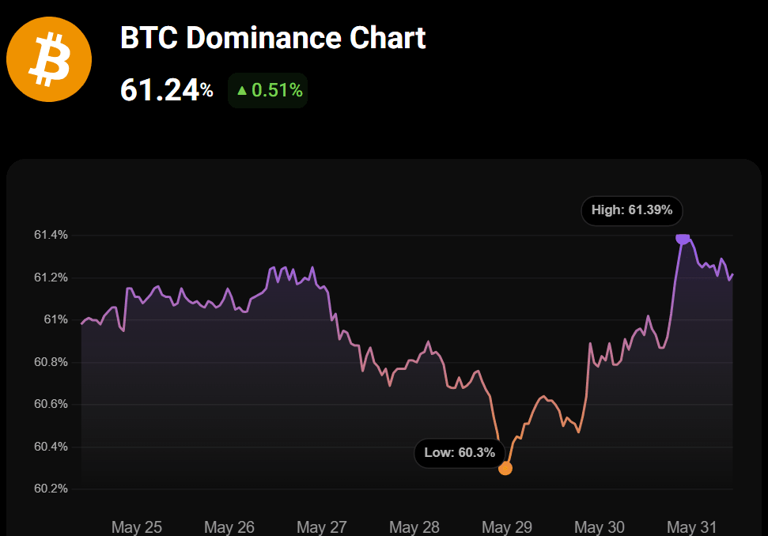Select the May 26 date label

(229, 526)
